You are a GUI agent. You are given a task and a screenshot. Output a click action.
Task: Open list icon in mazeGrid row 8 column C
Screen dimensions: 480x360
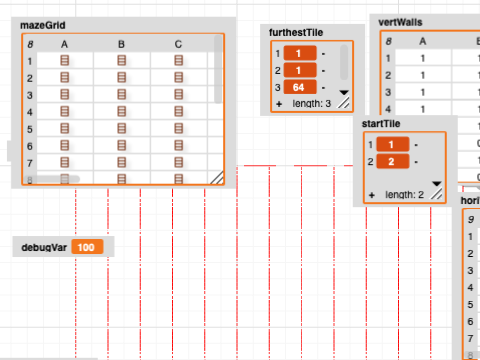179,179
